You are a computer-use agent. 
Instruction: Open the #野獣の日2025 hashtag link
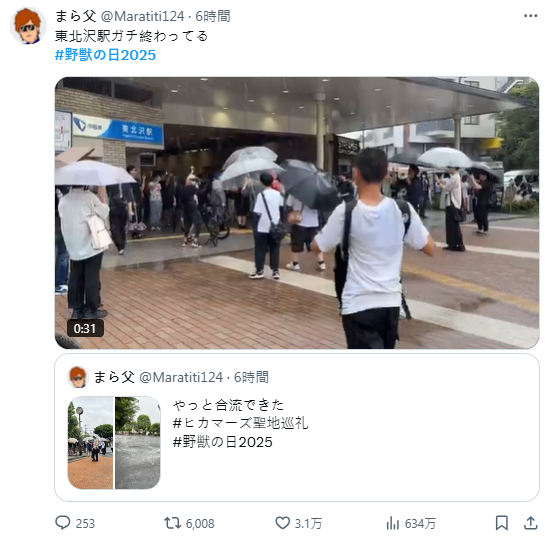pyautogui.click(x=106, y=55)
